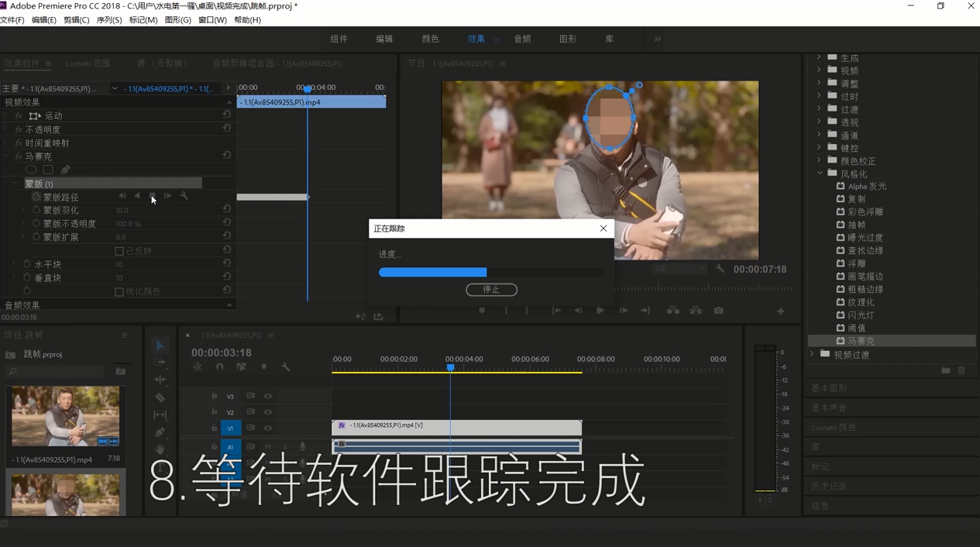Click track selected mask backward
Screen dimensions: 980x547
click(137, 196)
